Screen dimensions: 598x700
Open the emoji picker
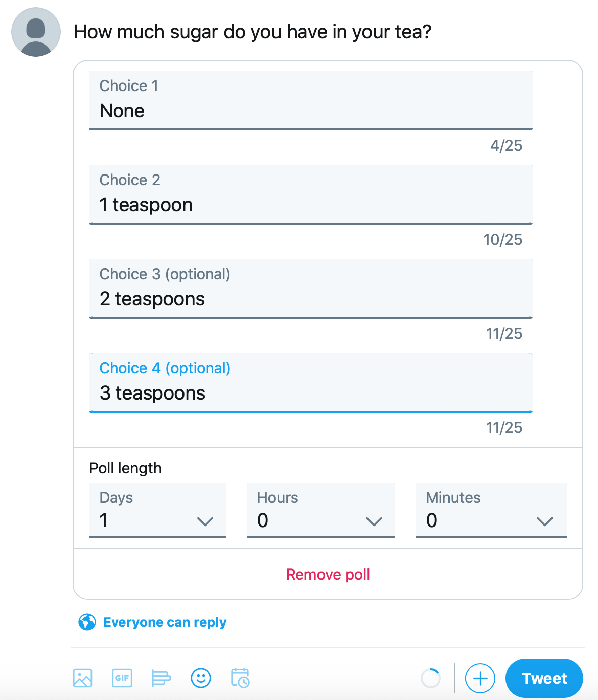[x=201, y=678]
